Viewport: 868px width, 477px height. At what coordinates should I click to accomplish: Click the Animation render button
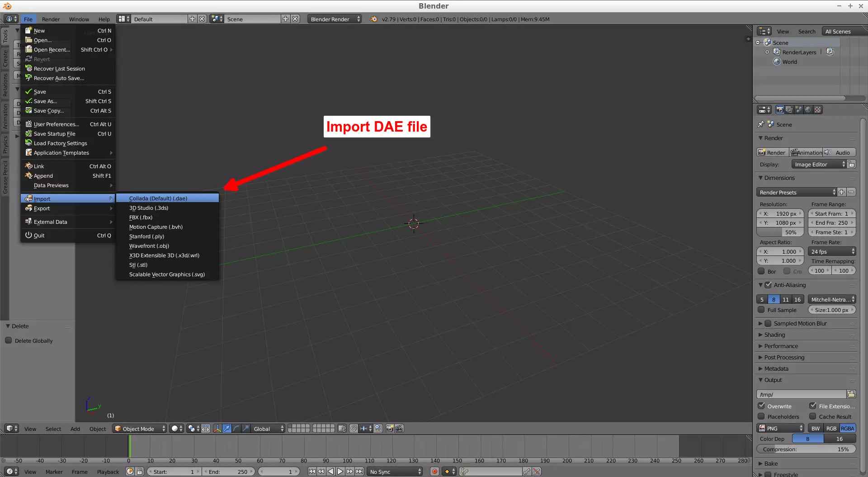806,152
